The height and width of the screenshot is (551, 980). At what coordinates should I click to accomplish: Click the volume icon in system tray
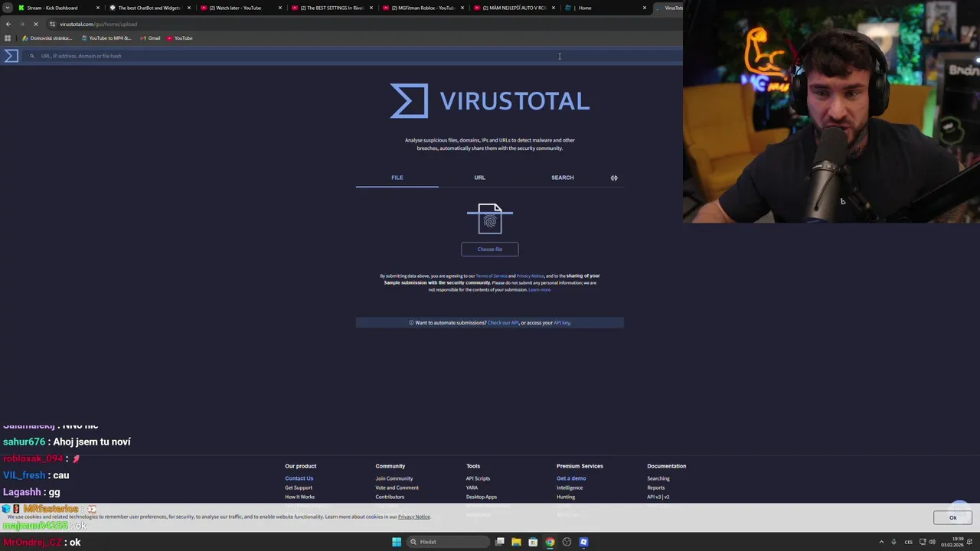pyautogui.click(x=932, y=542)
